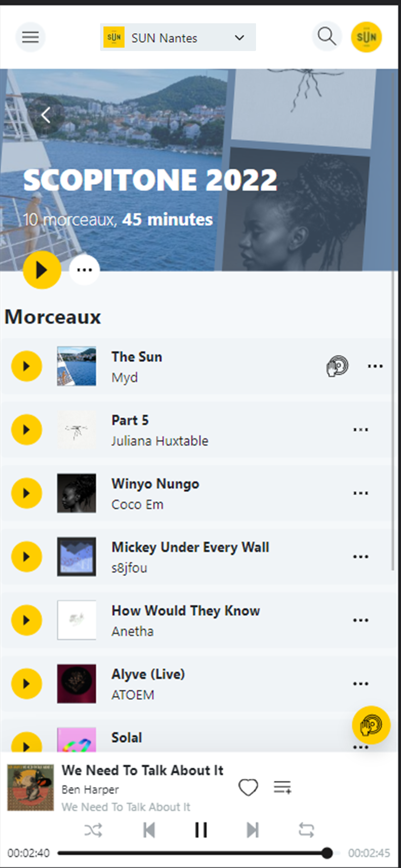Open playlist options three-dot menu
Viewport: 401px width, 868px height.
(x=85, y=270)
